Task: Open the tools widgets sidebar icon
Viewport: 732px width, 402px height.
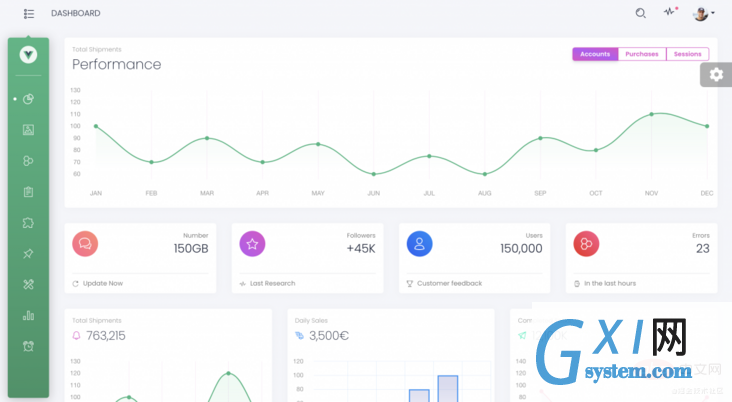Action: [x=28, y=284]
